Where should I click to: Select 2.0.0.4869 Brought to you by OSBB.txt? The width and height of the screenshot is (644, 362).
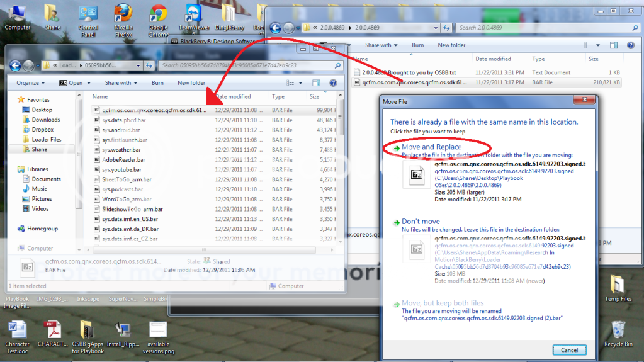coord(409,72)
